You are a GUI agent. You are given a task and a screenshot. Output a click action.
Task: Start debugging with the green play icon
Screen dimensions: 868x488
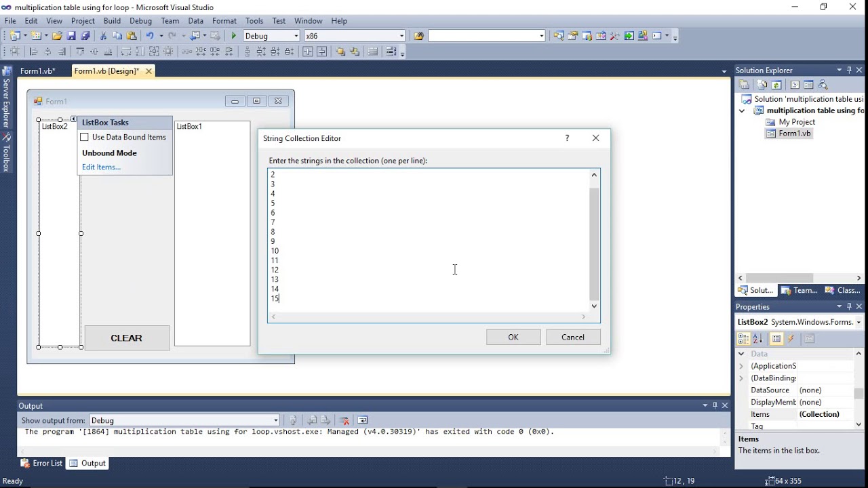click(234, 36)
